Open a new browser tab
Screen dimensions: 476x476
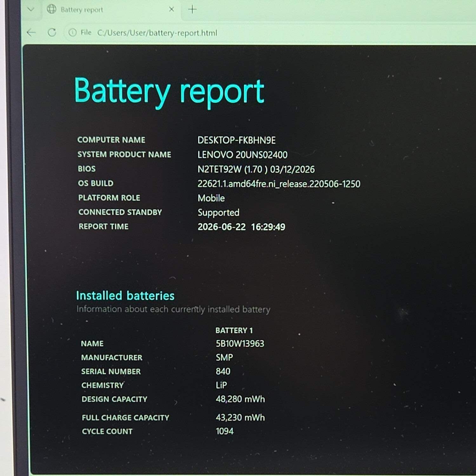click(x=192, y=10)
